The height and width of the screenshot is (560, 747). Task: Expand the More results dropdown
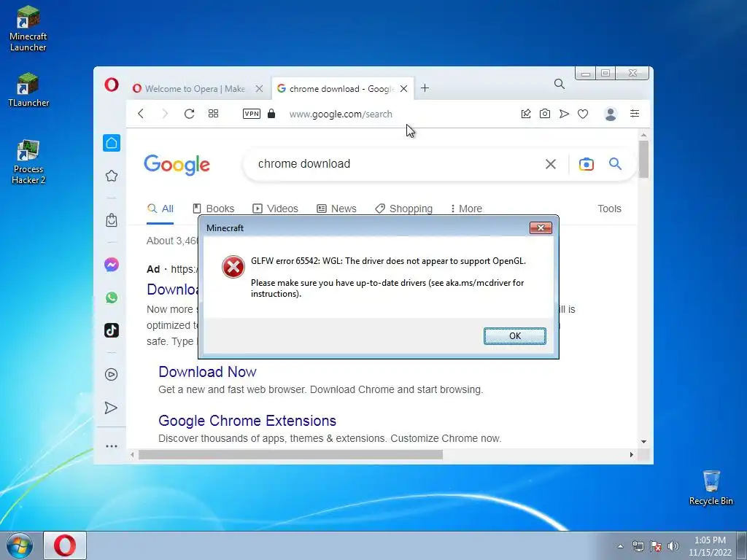(466, 209)
